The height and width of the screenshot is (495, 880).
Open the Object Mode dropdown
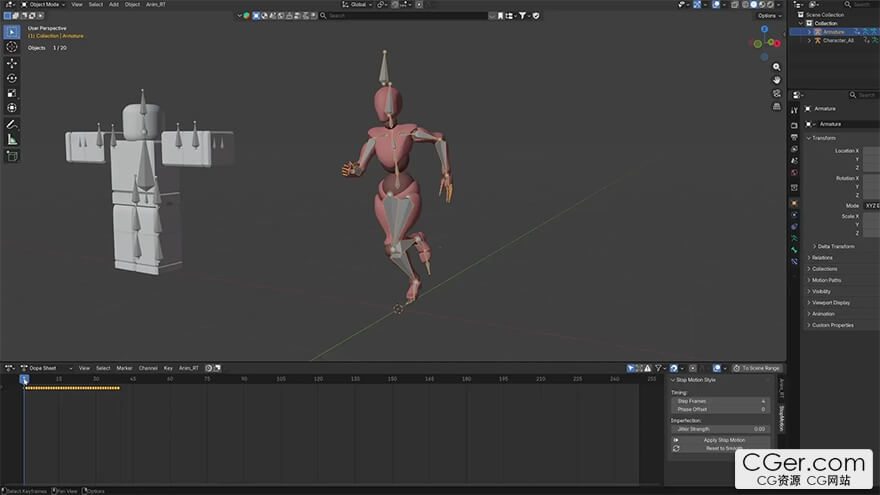tap(42, 4)
